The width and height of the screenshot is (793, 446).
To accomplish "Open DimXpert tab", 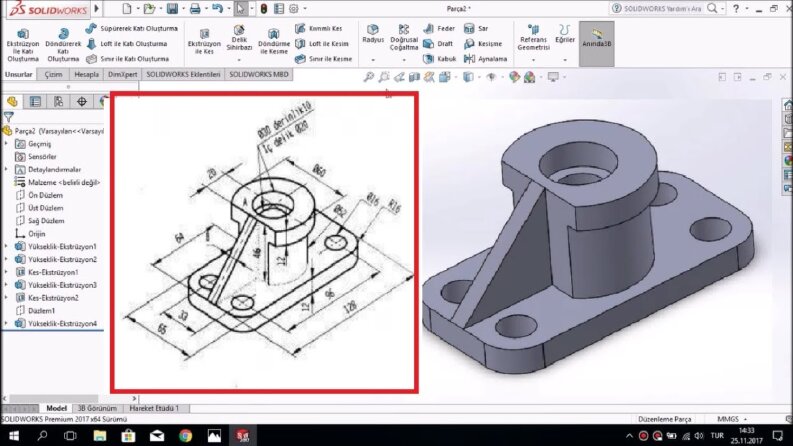I will [x=122, y=74].
